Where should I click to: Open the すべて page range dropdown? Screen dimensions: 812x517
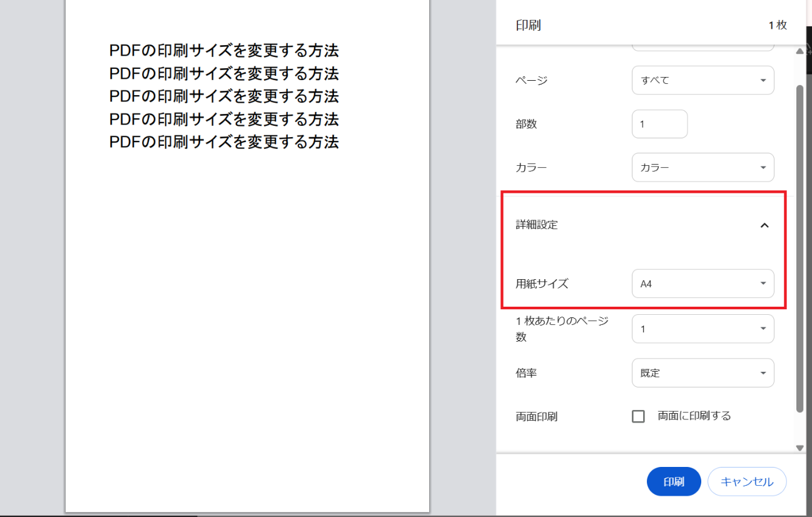703,80
